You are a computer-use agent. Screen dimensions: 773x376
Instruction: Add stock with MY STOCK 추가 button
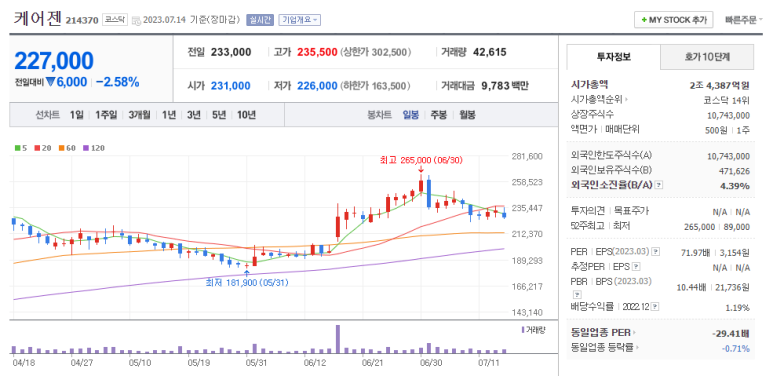tap(673, 20)
